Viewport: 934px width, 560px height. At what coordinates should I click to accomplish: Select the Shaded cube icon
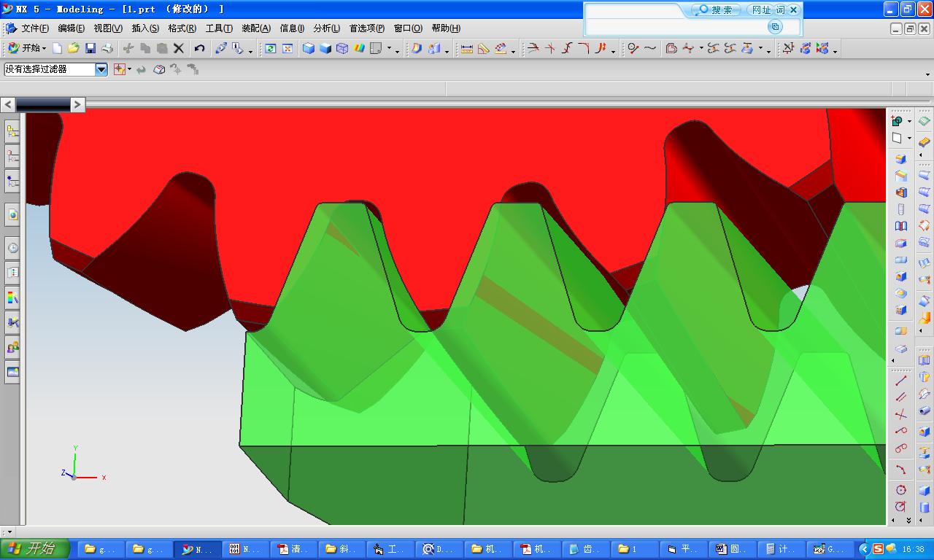pos(325,48)
